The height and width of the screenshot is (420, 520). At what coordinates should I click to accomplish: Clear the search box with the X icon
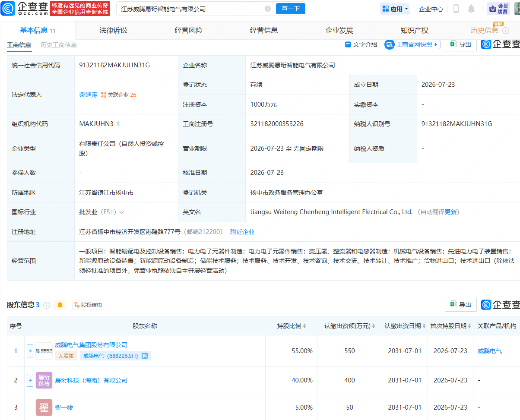(268, 9)
